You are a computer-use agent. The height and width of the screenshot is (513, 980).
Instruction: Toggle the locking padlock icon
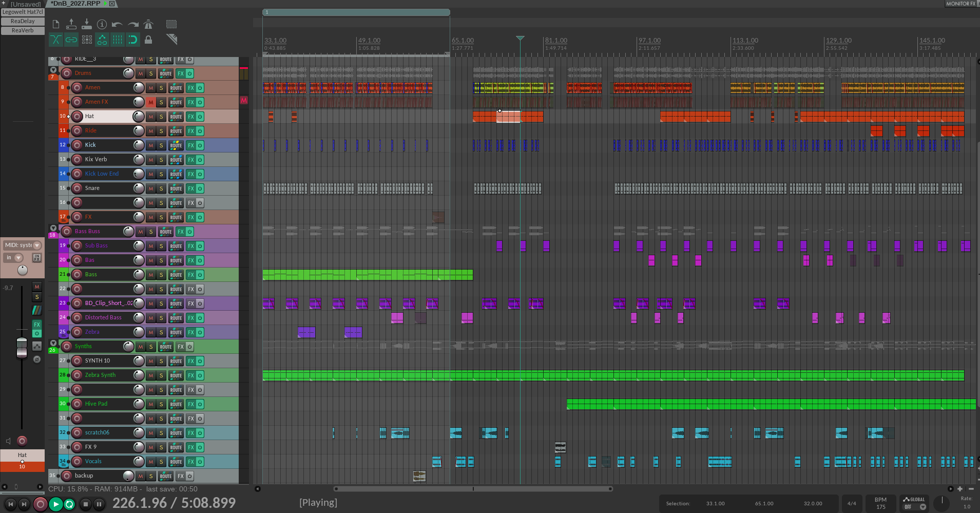(148, 40)
